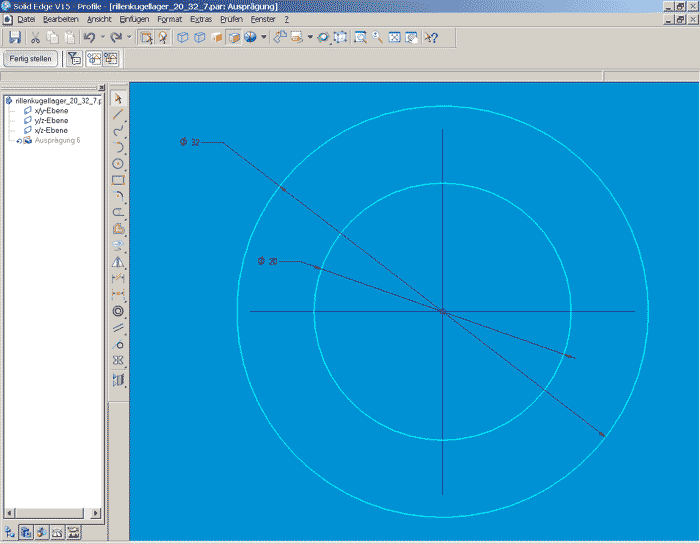This screenshot has width=700, height=544.
Task: Open dropdown arrow next to named views
Action: [x=310, y=37]
